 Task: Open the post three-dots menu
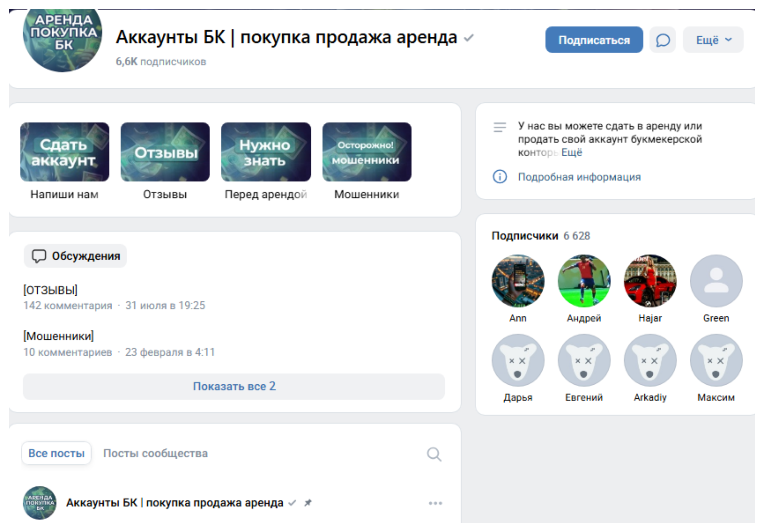(x=435, y=503)
